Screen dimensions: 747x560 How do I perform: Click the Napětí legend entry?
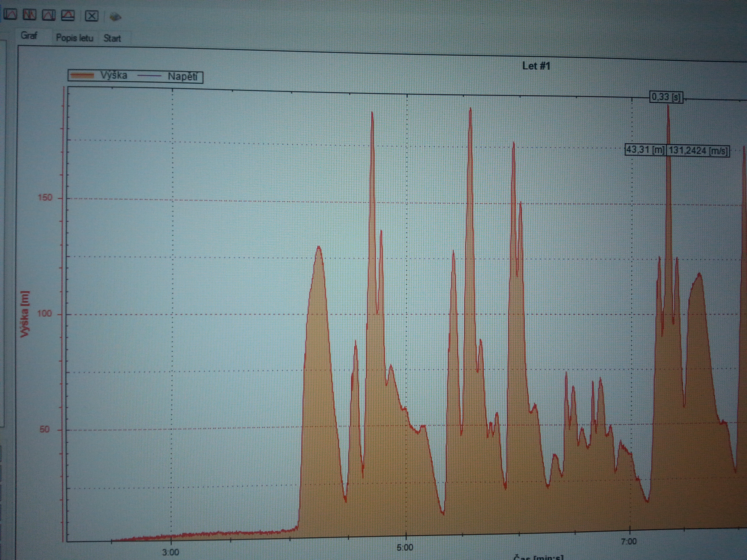coord(182,77)
